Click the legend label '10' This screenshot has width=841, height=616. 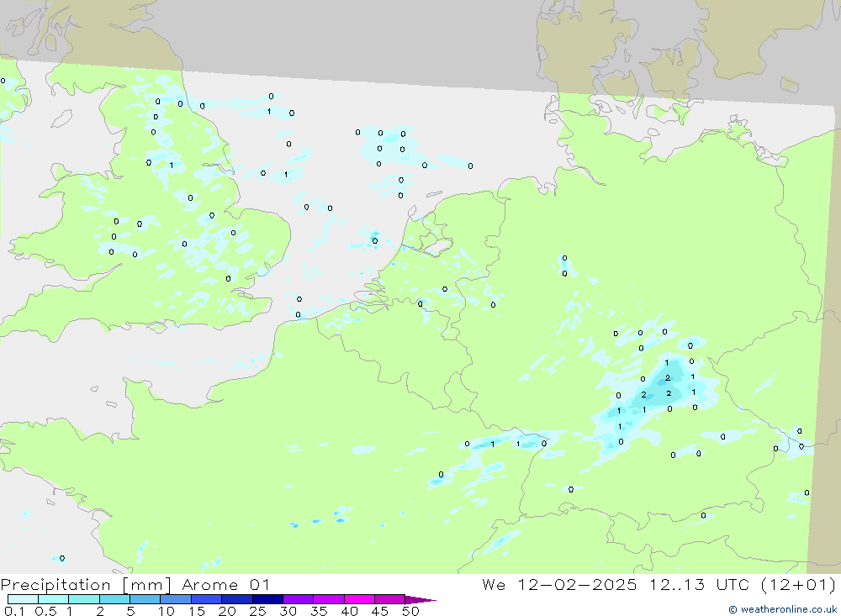tap(167, 611)
